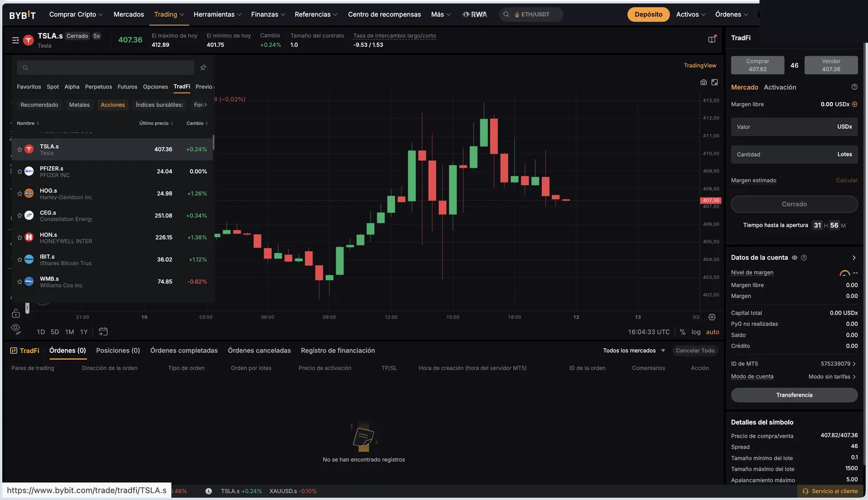Pin the symbol search panel
The image size is (868, 500).
click(203, 67)
